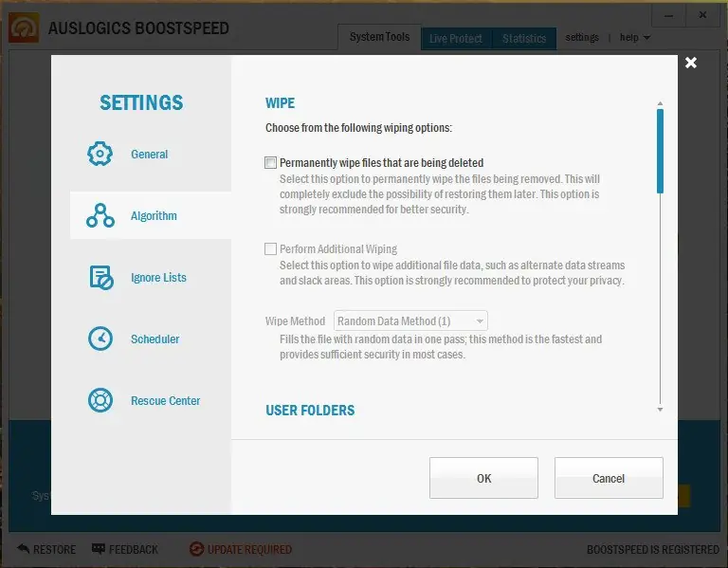The height and width of the screenshot is (568, 728).
Task: Switch to the System Tools tab
Action: (379, 37)
